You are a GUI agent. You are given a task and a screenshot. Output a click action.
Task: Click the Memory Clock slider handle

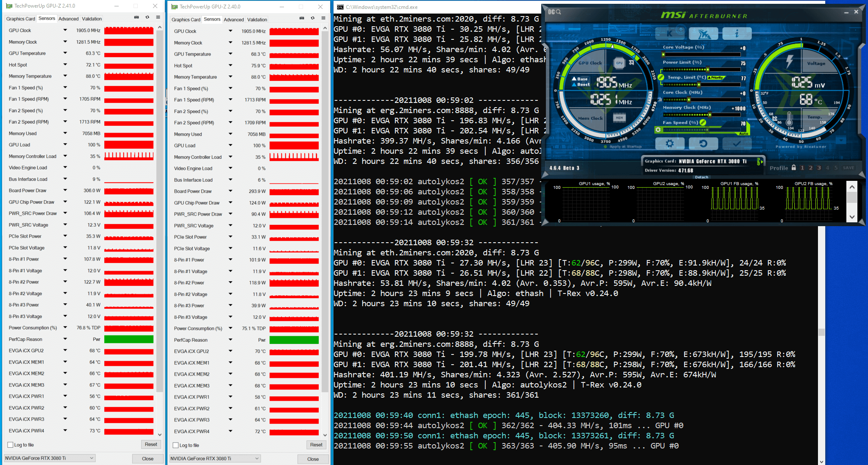tap(709, 115)
